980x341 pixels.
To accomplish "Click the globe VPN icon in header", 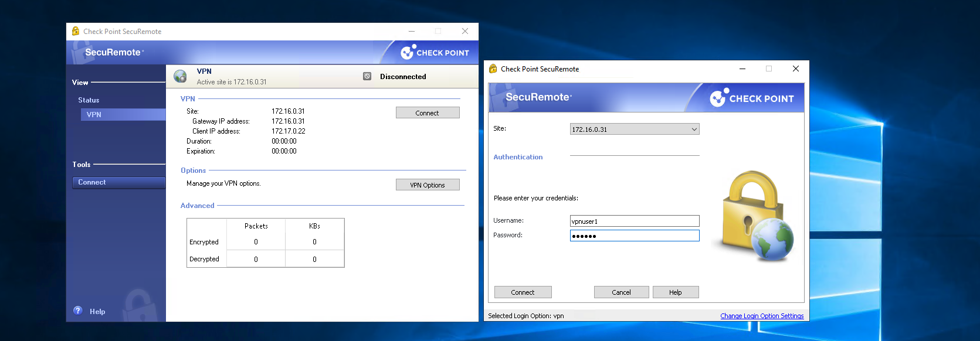I will 180,76.
